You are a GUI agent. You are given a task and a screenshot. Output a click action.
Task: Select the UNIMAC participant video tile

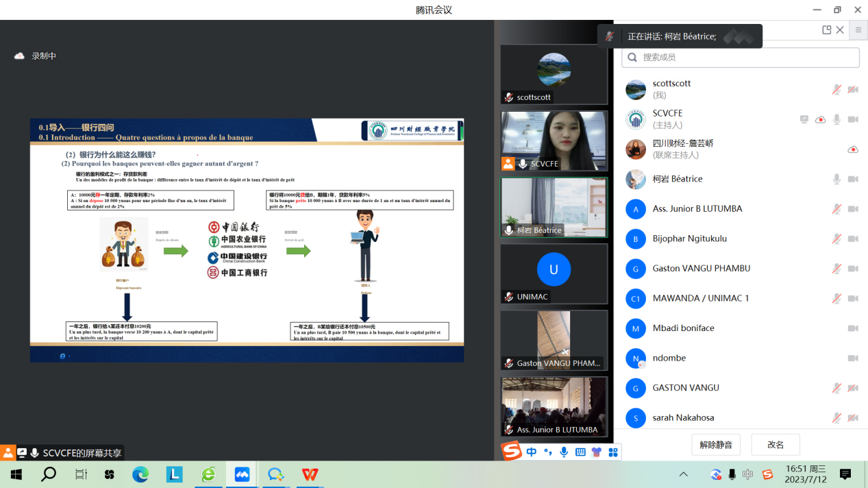(x=554, y=273)
